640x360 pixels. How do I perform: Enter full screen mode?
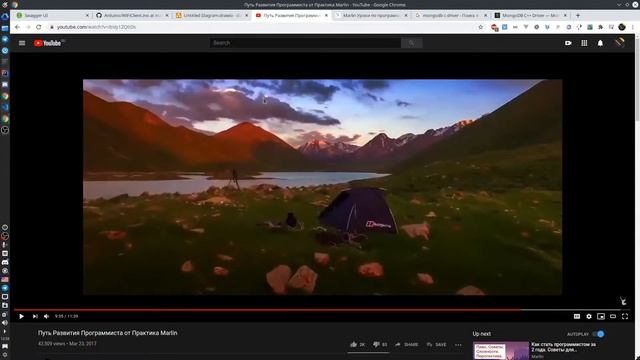click(625, 316)
